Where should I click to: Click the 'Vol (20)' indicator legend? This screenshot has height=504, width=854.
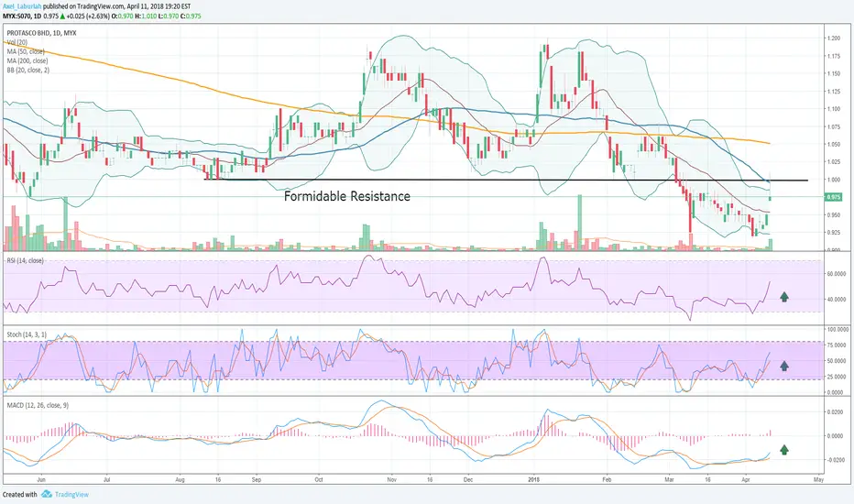coord(17,42)
